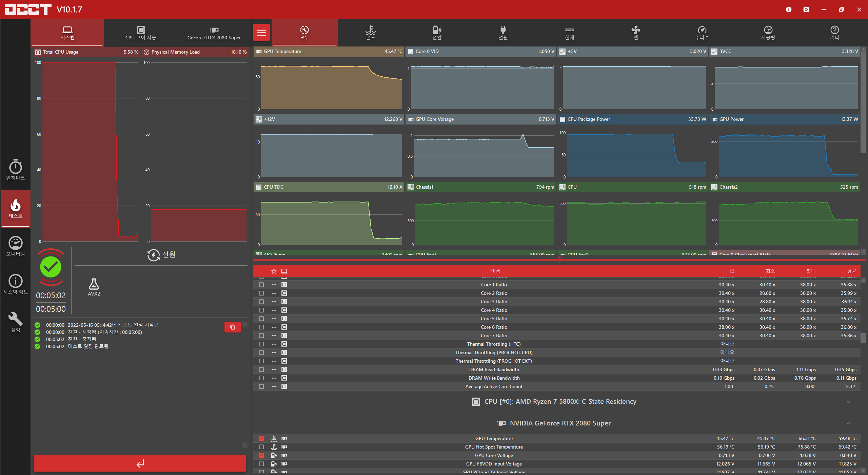Click the monitor display column header icon
Image resolution: width=868 pixels, height=475 pixels.
point(284,271)
